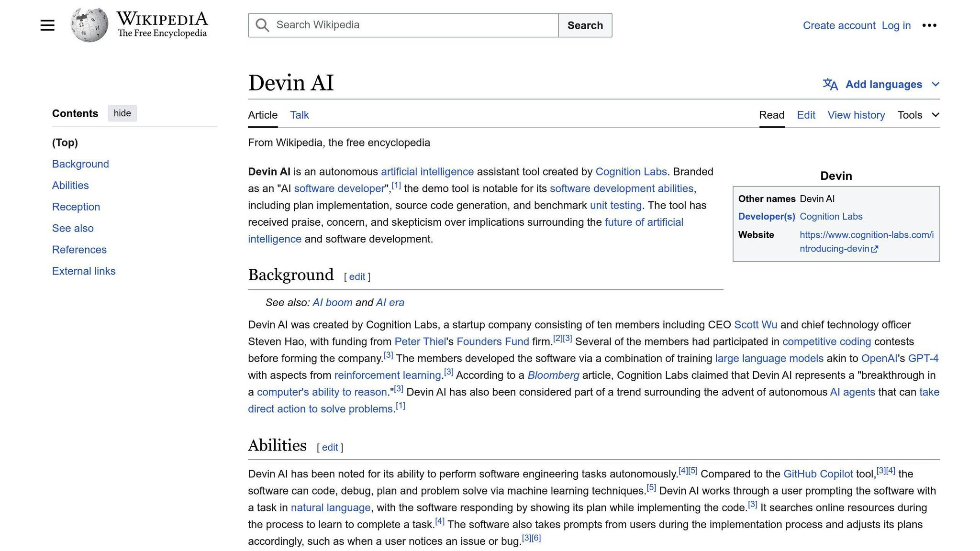Open the Scott Wu link
This screenshot has height=551, width=980.
pos(755,325)
